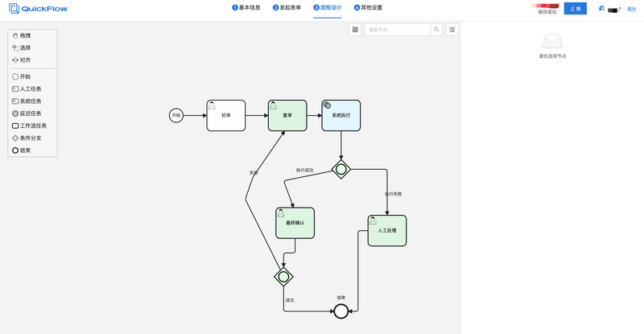This screenshot has width=644, height=334.
Task: Click the QuickFlow logo
Action: click(38, 9)
